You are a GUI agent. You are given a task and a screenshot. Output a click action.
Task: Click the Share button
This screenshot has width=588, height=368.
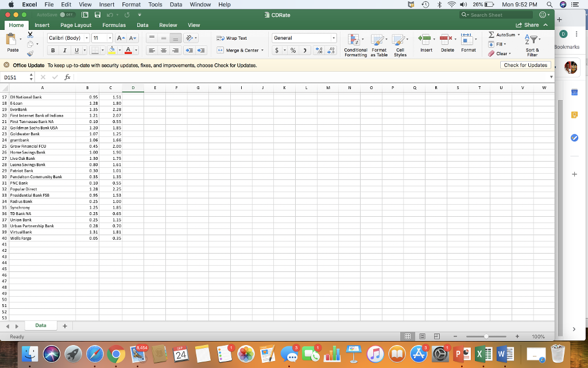click(527, 25)
